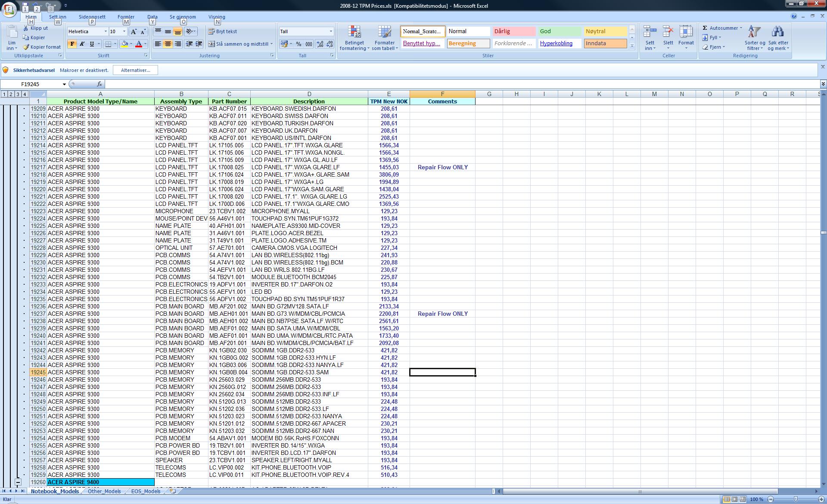Align cell content to the right
827x504 pixels.
pos(177,44)
